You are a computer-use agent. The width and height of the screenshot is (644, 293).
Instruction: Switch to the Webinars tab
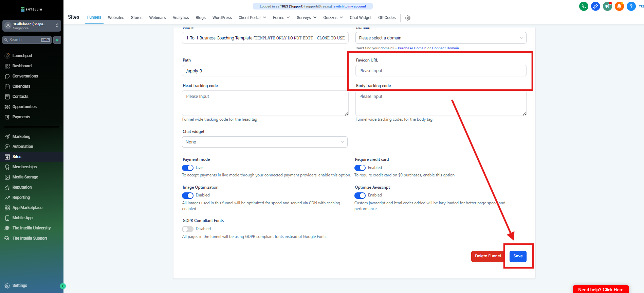(x=158, y=18)
